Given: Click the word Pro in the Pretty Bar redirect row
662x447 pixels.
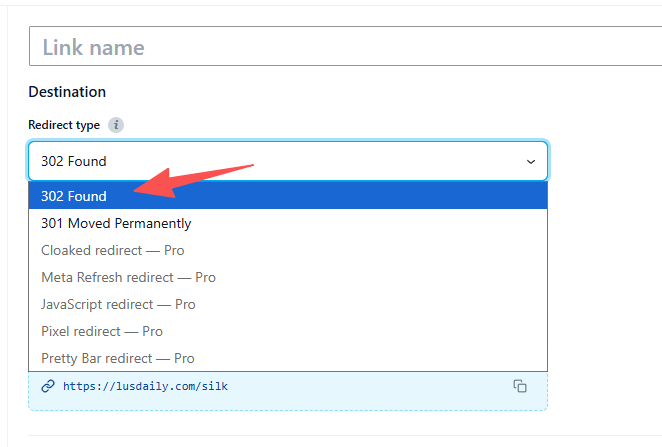Looking at the screenshot, I should point(184,358).
